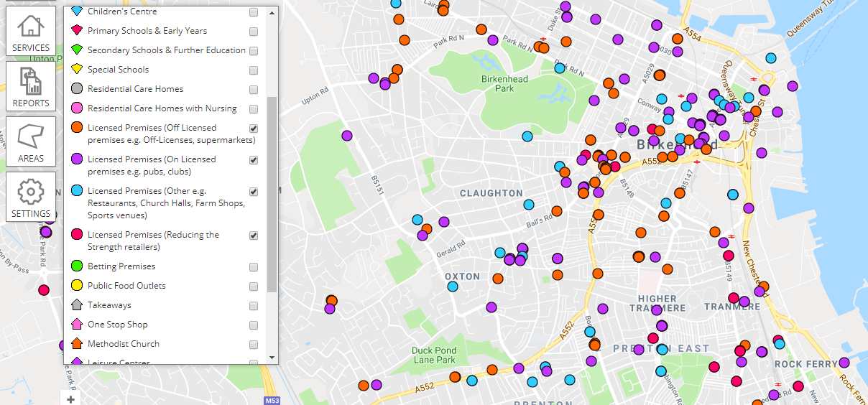
Task: Click the Birkenhead Park label on map
Action: pyautogui.click(x=504, y=84)
